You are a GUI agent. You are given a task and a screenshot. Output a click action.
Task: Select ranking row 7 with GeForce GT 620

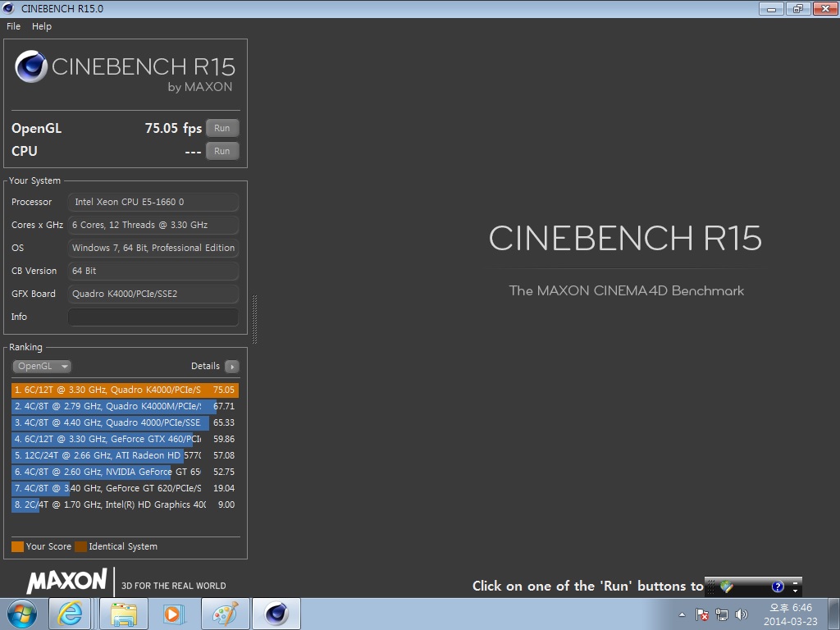tap(125, 489)
